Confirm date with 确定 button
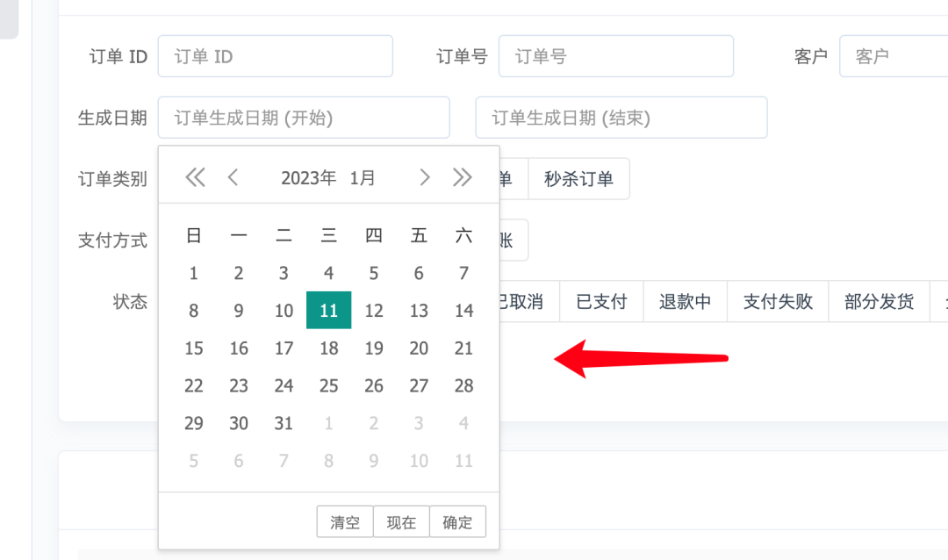The width and height of the screenshot is (948, 560). coord(457,522)
